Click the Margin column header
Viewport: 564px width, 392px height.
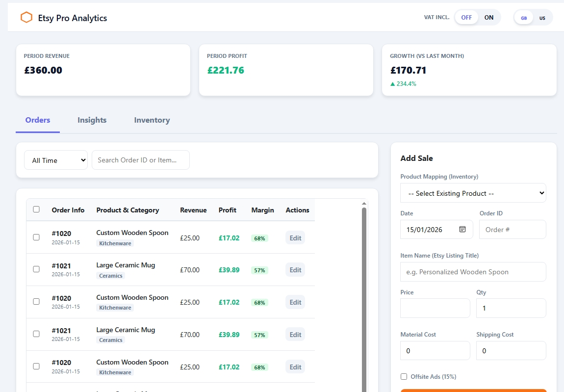(x=262, y=210)
